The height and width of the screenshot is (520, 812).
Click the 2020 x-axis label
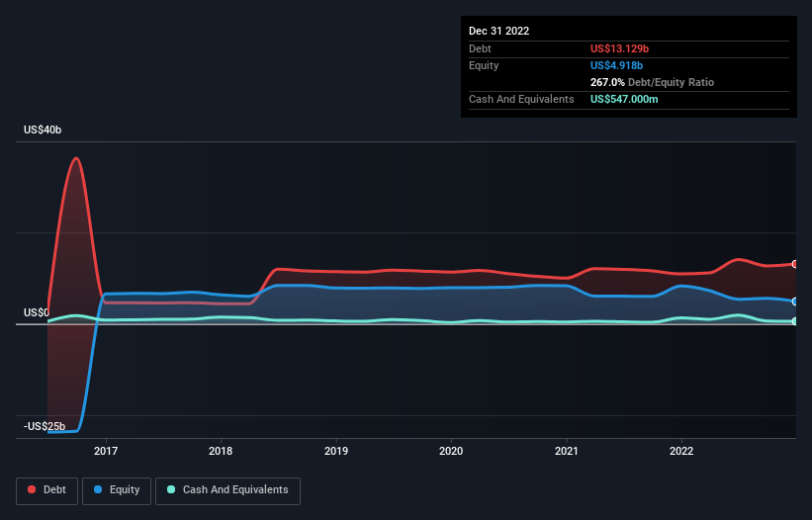pyautogui.click(x=451, y=451)
